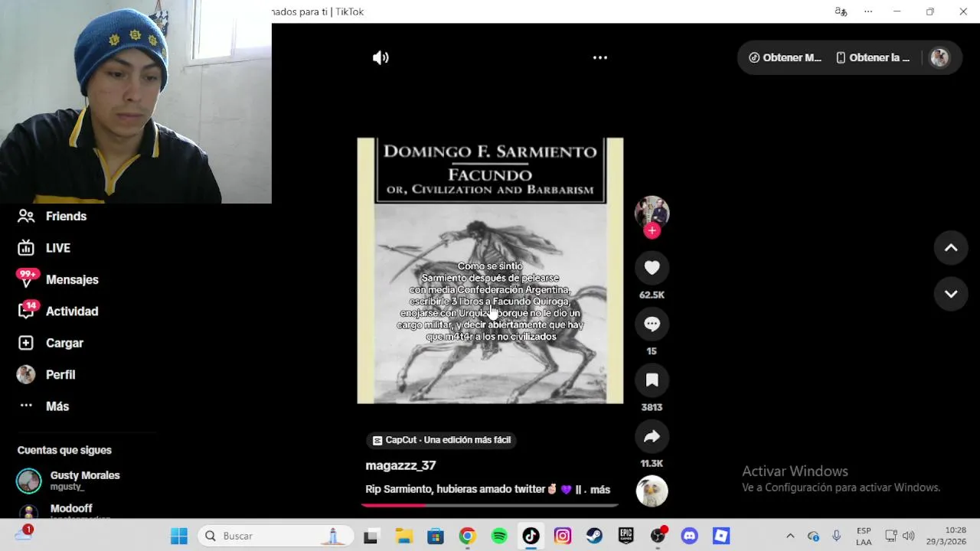Open the title bar three-dots app menu
Image resolution: width=980 pixels, height=551 pixels.
click(x=868, y=11)
